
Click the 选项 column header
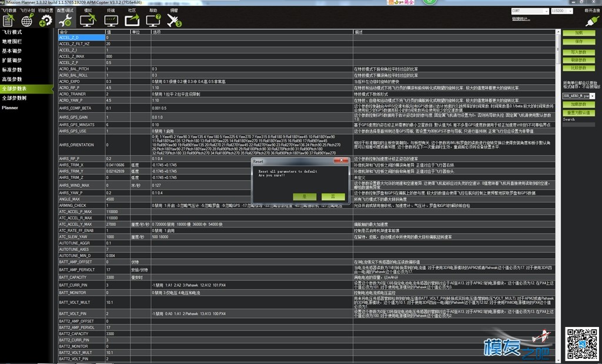click(x=252, y=32)
